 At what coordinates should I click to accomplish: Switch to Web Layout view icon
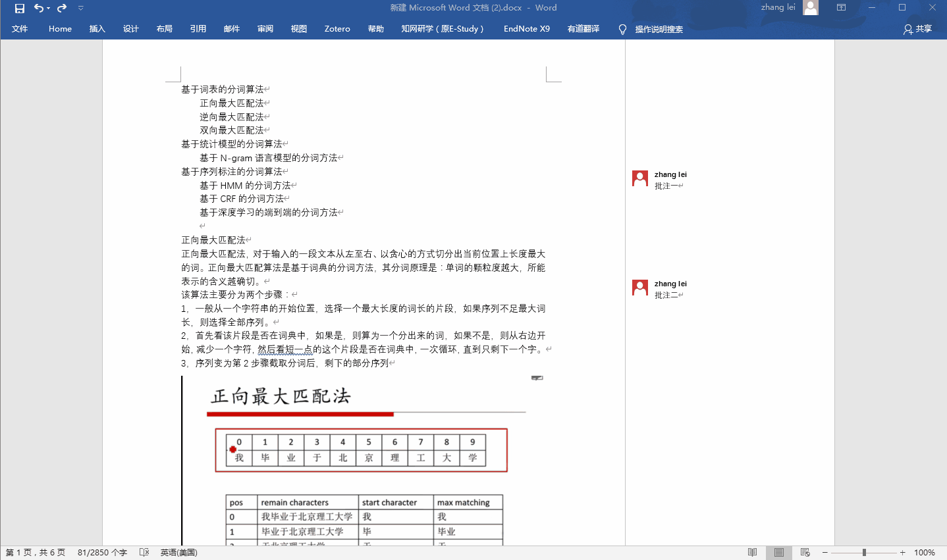coord(805,553)
